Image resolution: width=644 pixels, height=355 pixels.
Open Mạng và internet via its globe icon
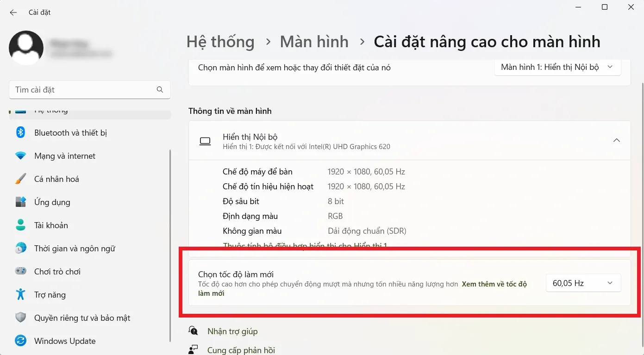tap(20, 156)
